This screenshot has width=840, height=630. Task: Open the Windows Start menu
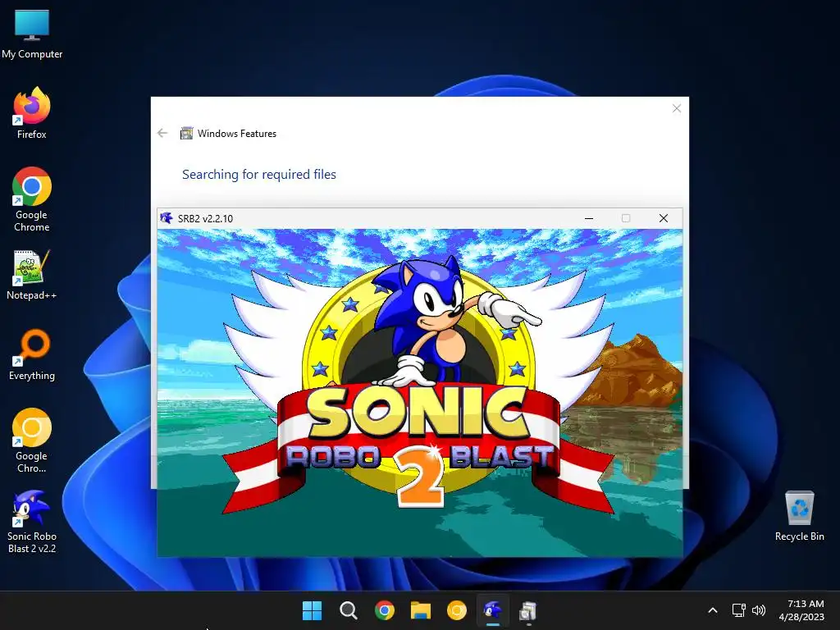coord(312,610)
